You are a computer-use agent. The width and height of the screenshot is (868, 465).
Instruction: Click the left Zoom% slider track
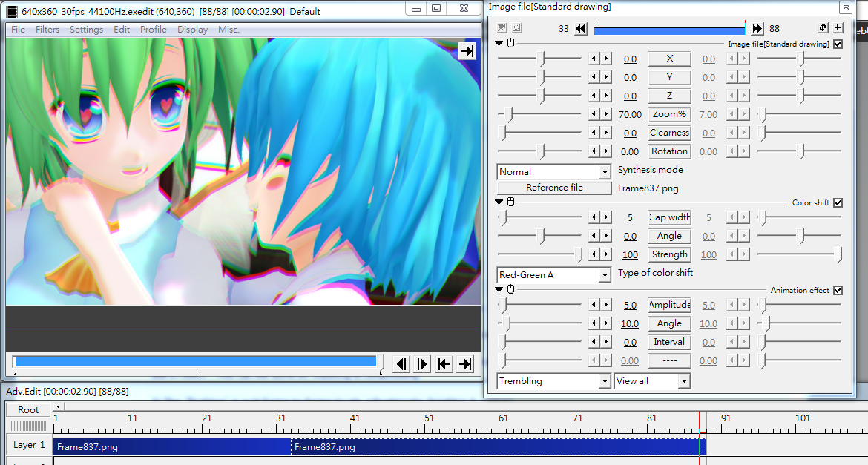pyautogui.click(x=540, y=114)
